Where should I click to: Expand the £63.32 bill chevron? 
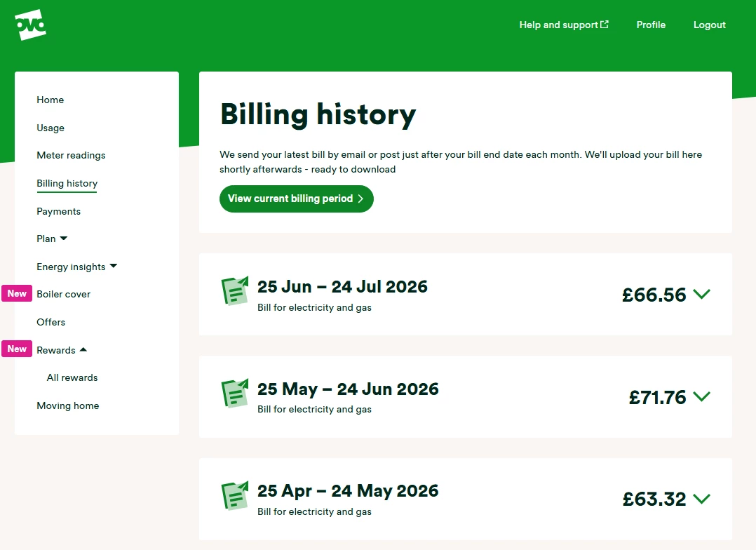[701, 498]
